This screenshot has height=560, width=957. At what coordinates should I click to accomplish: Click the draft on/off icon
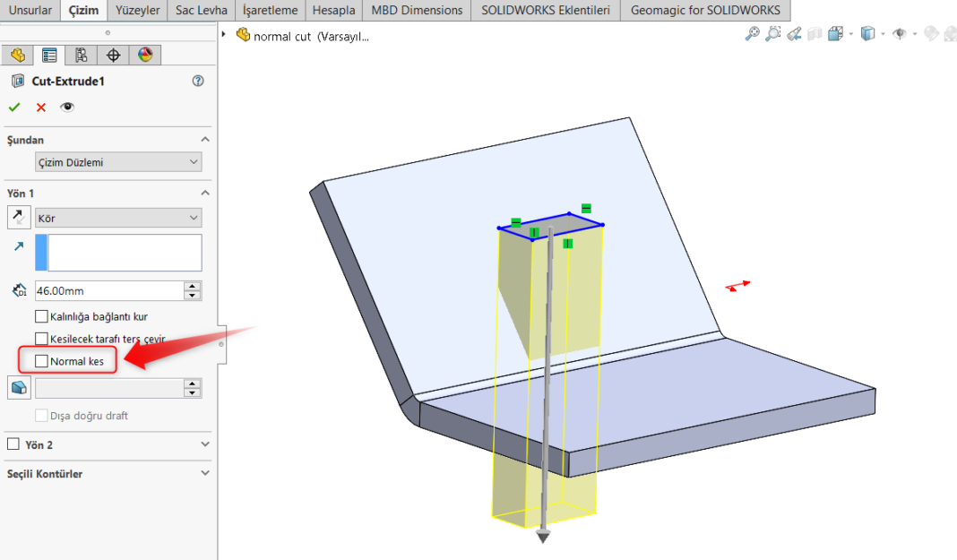tap(19, 387)
